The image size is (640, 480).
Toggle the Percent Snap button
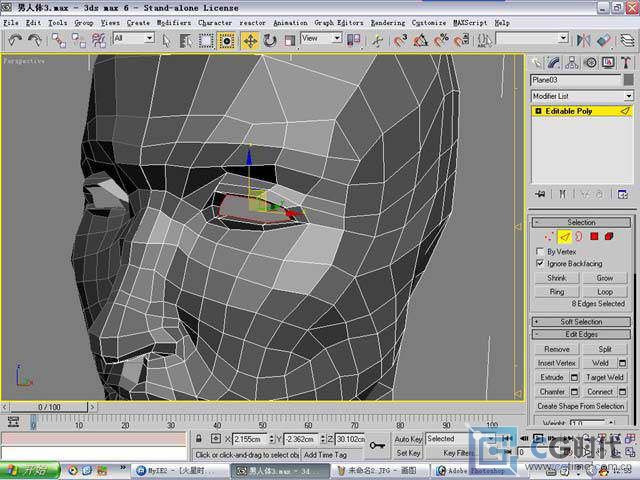tap(441, 40)
